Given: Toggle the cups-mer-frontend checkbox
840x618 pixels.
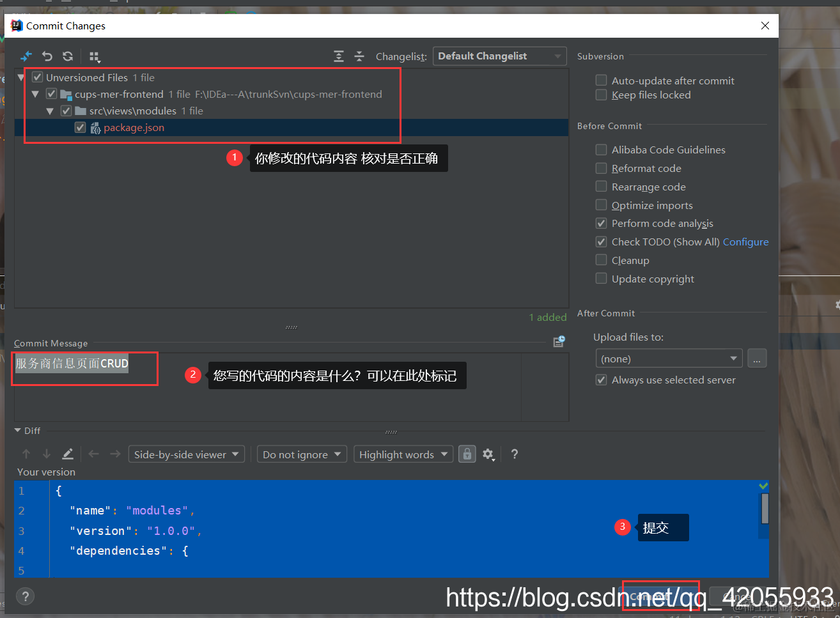Looking at the screenshot, I should point(51,94).
